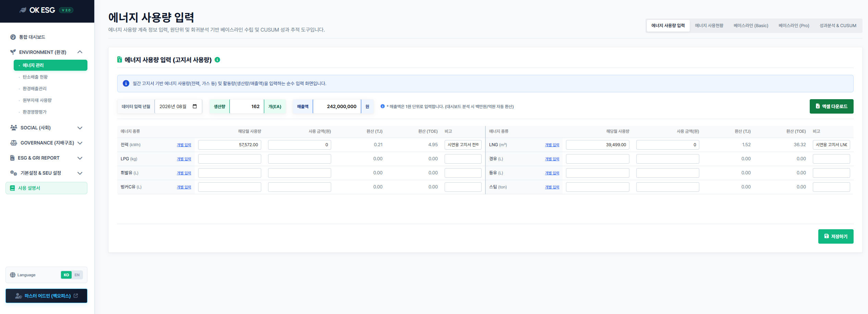Screen dimensions: 868x314
Task: Click the 전력 비고 field 시연용 고지서
Action: pos(463,145)
